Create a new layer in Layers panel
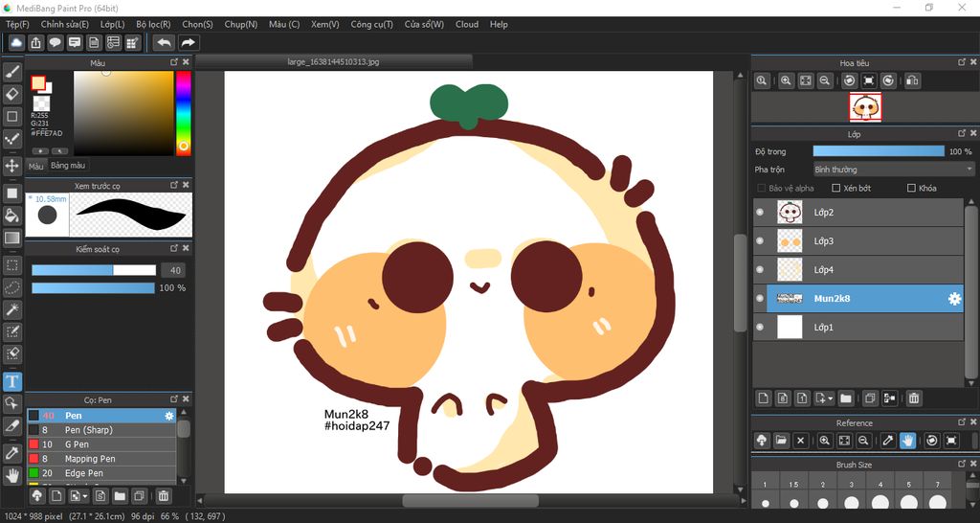Screen dimensions: 980x523 point(763,398)
